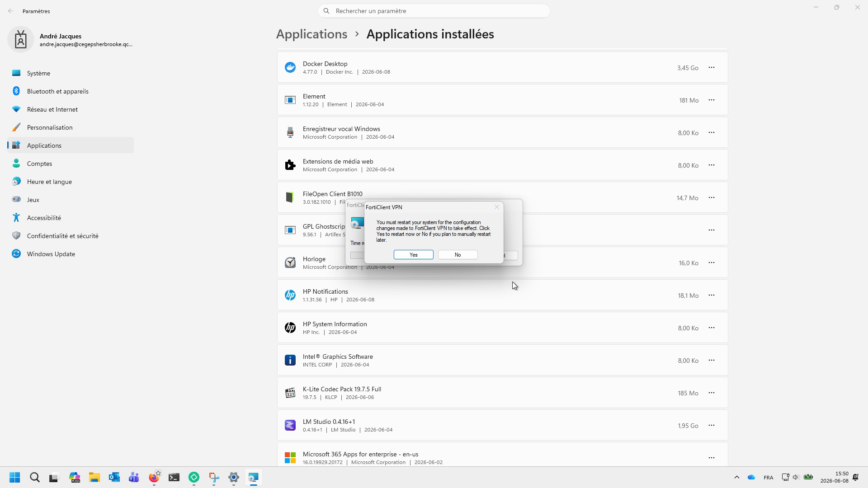Viewport: 868px width, 488px height.
Task: Switch to Firefox in the taskbar
Action: [x=154, y=478]
